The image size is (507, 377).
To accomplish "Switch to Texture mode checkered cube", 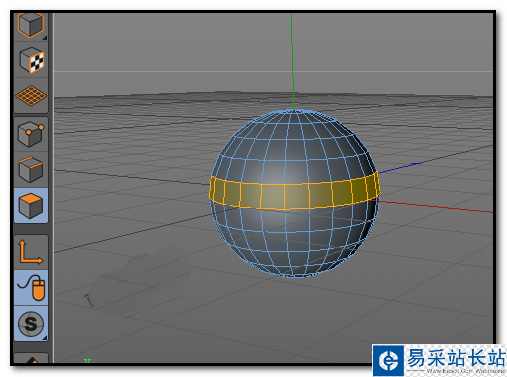I will pos(31,60).
